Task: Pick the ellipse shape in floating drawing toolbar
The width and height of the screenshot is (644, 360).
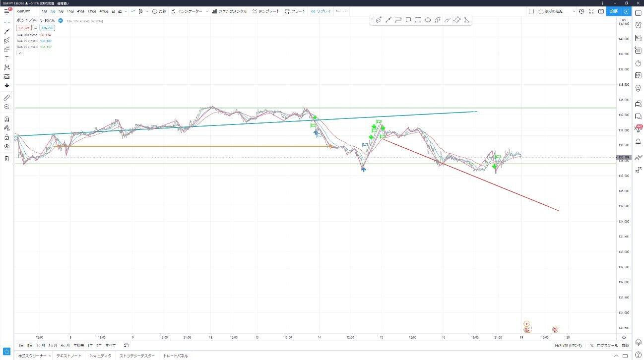Action: click(427, 20)
